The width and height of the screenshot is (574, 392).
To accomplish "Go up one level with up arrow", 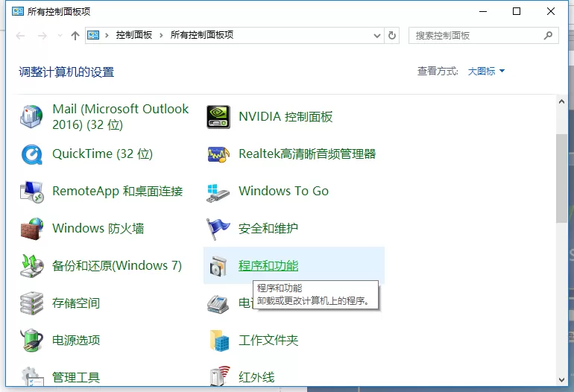I will point(75,36).
